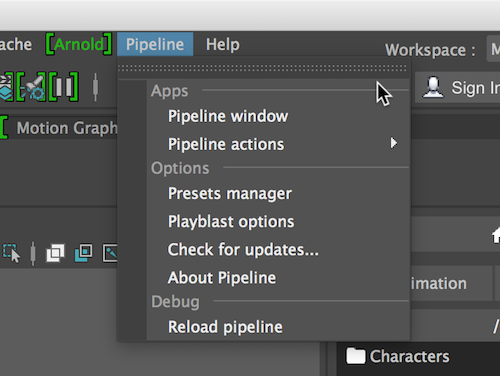
Task: Click the pause-style bracketed toolbar icon
Action: [x=64, y=87]
